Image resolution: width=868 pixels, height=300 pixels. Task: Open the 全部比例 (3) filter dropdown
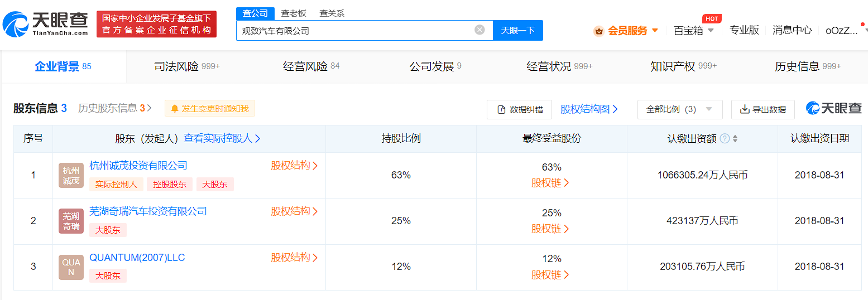coord(680,109)
